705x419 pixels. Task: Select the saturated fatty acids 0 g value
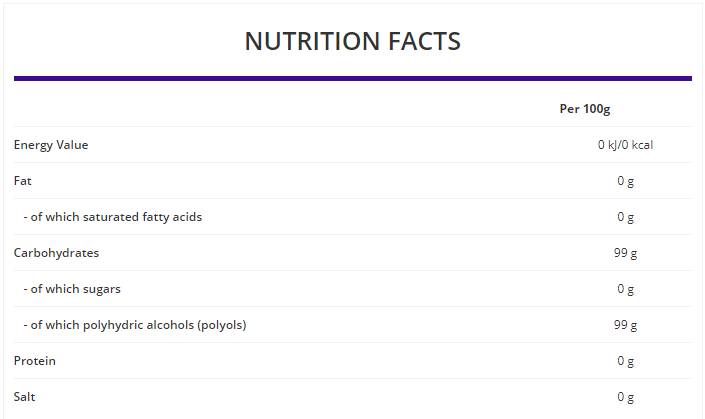click(x=626, y=217)
